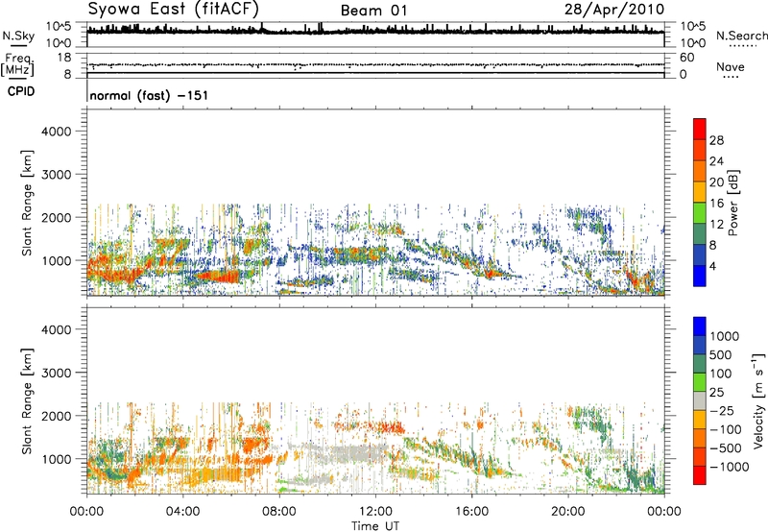This screenshot has width=768, height=532.
Task: Click the '3000' tick on the velocity panel
Action: coord(57,374)
